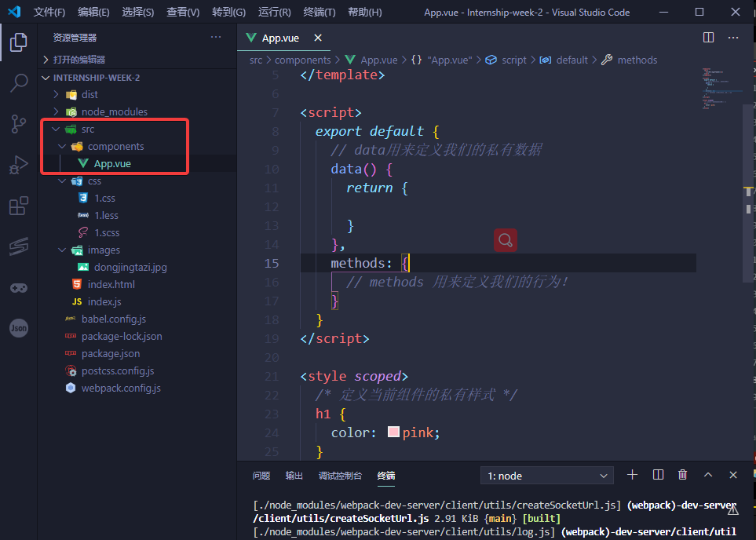756x540 pixels.
Task: Click the VS Code logo in title bar
Action: click(x=14, y=12)
